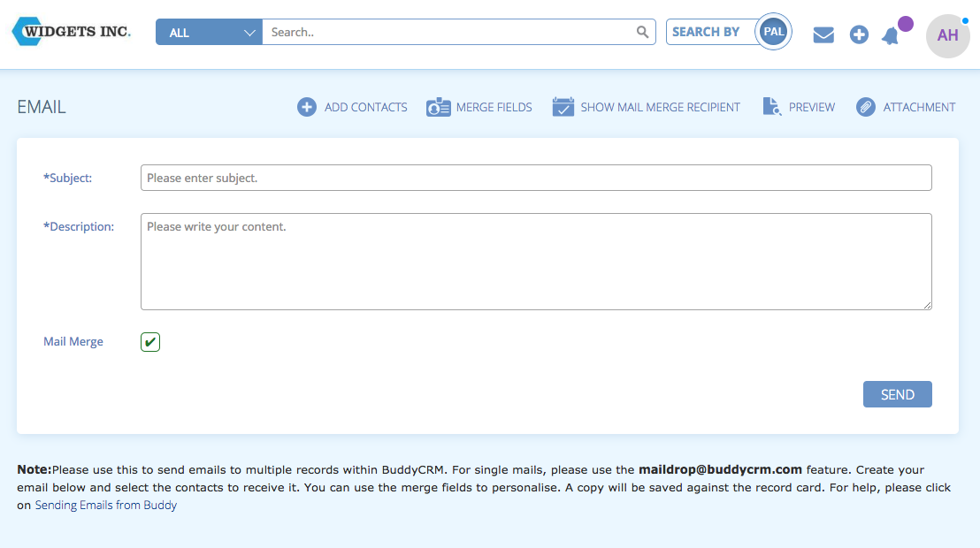The width and height of the screenshot is (980, 548).
Task: Click the Attachment paperclip icon
Action: click(864, 106)
